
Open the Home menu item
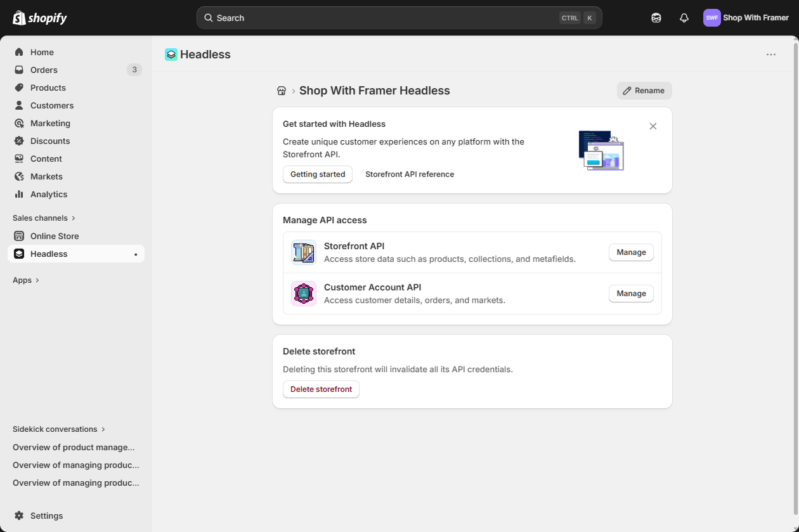pyautogui.click(x=76, y=52)
